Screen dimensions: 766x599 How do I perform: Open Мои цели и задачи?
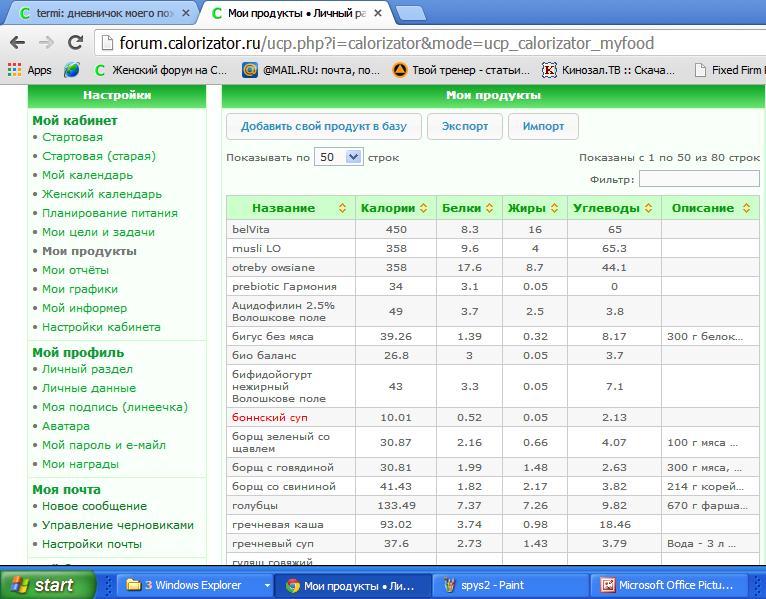click(x=98, y=233)
